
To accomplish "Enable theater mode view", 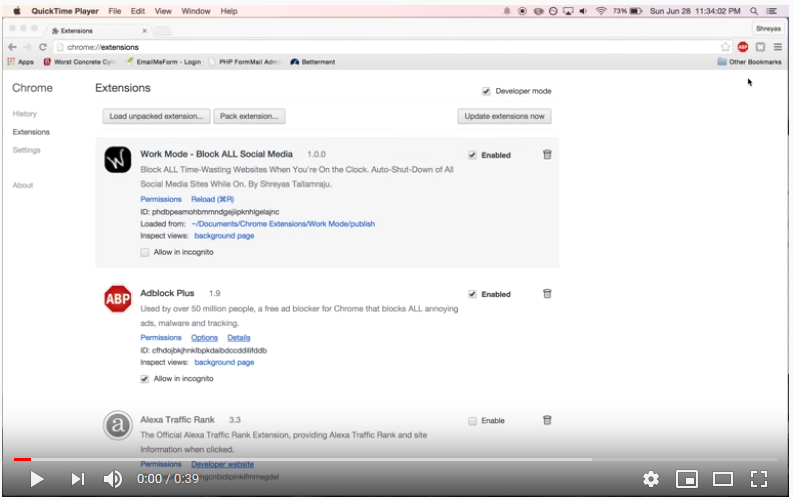I will [x=723, y=479].
